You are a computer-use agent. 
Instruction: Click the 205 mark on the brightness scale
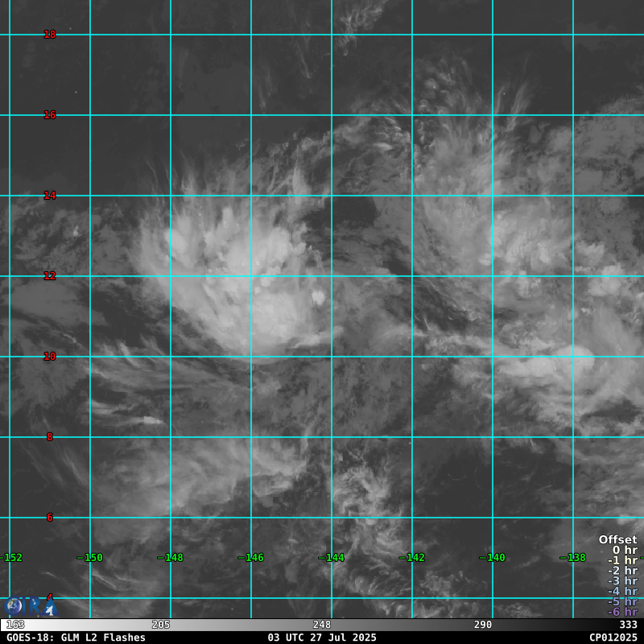[161, 625]
